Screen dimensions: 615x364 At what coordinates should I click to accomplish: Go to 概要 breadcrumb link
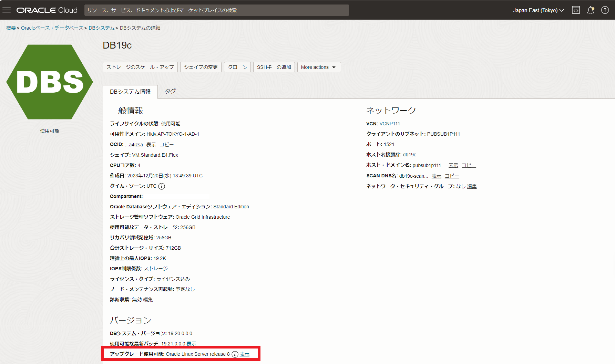pos(11,28)
